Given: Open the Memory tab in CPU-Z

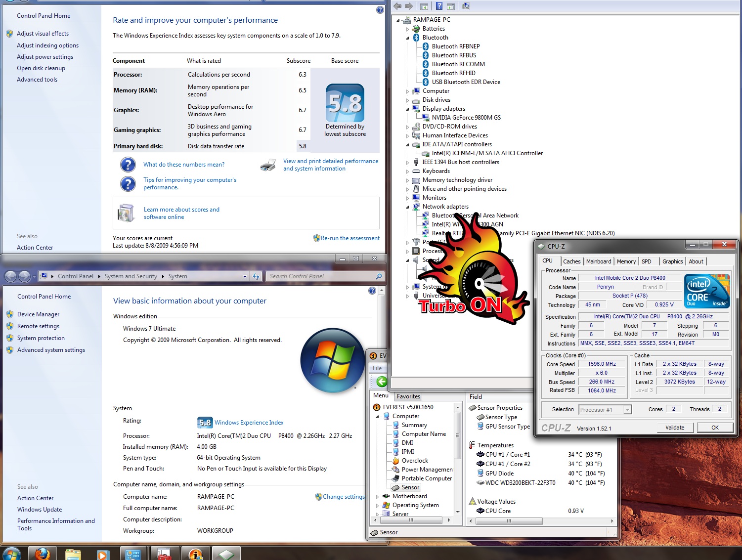Looking at the screenshot, I should click(x=626, y=261).
